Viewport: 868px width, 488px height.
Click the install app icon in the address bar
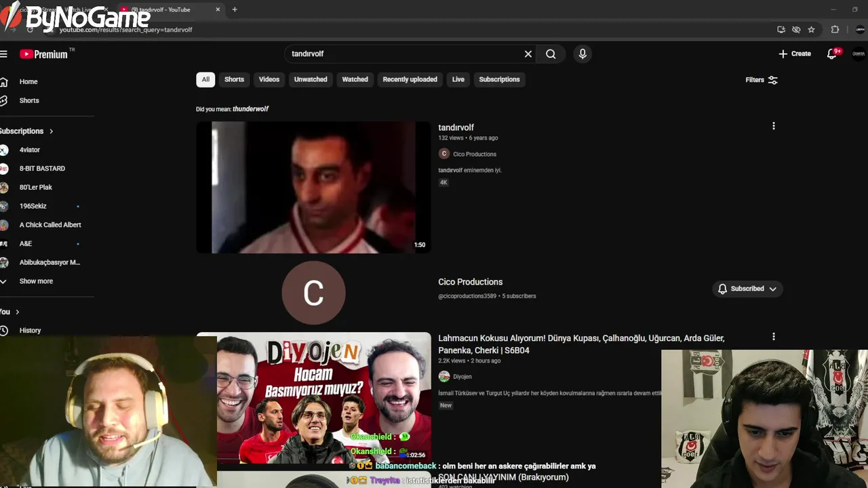tap(781, 30)
